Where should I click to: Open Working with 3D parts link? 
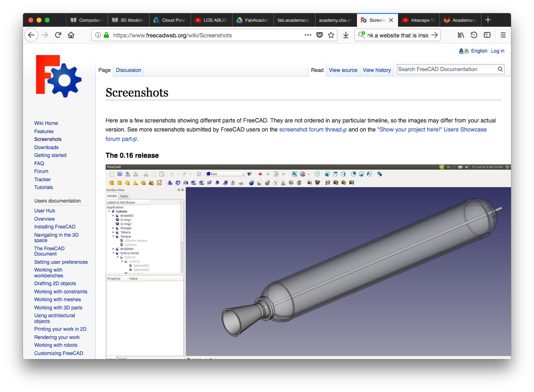[58, 308]
